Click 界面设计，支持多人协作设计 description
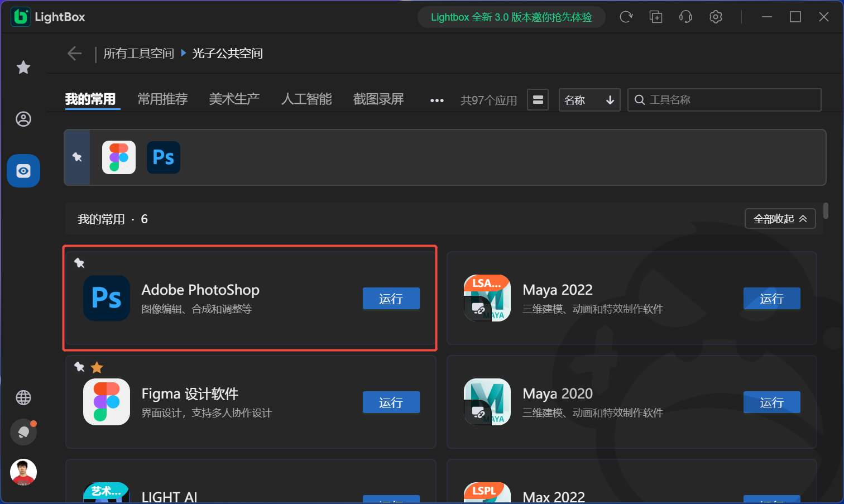Viewport: 844px width, 504px height. (x=207, y=413)
